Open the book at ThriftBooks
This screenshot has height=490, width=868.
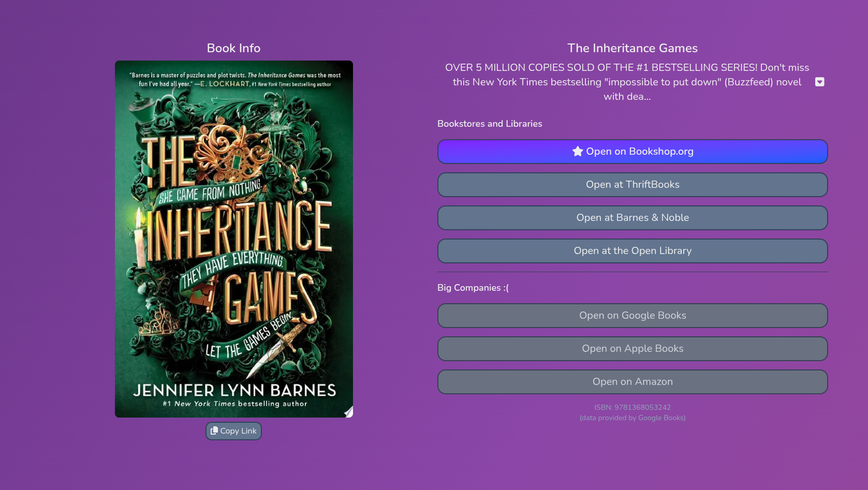point(632,185)
